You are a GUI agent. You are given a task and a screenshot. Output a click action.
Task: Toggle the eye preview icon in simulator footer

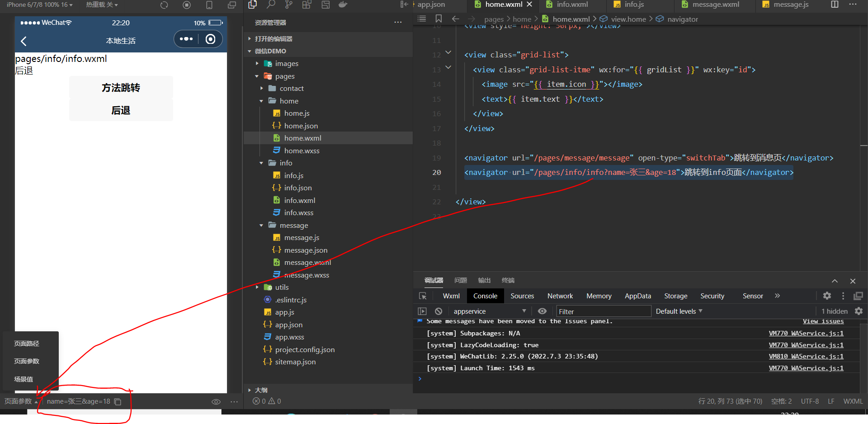216,401
